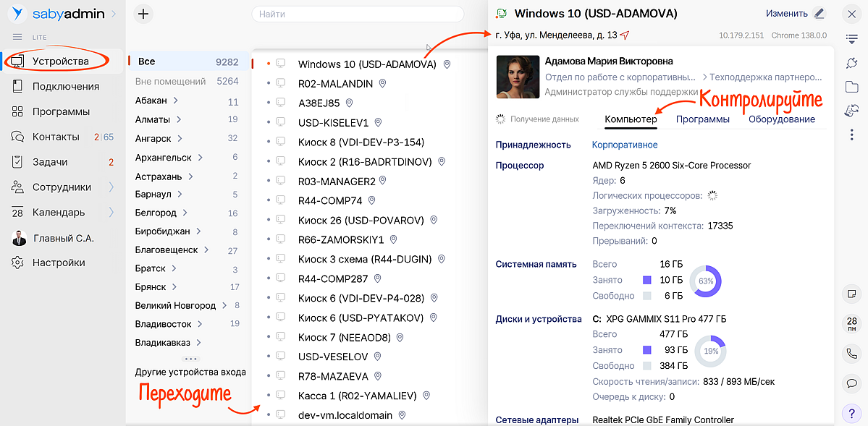This screenshot has width=868, height=426.
Task: Expand the Владивосток city group
Action: click(201, 324)
